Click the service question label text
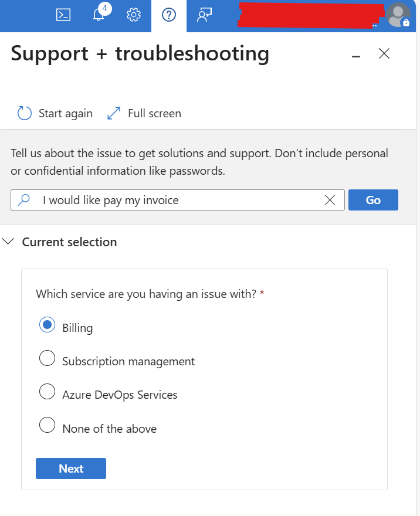The image size is (420, 516). (146, 294)
